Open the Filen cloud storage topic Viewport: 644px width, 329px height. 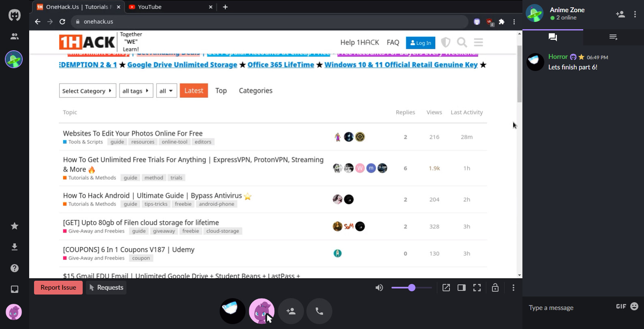click(141, 223)
